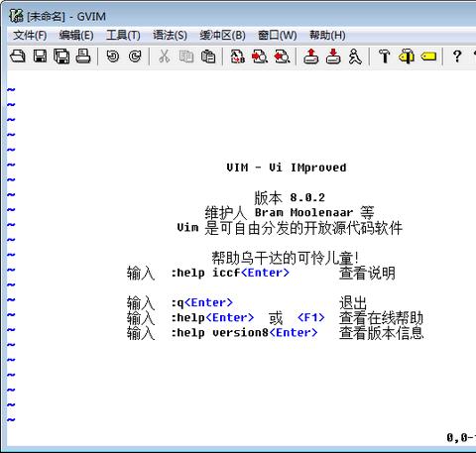Open the 编辑(E) menu

(76, 35)
